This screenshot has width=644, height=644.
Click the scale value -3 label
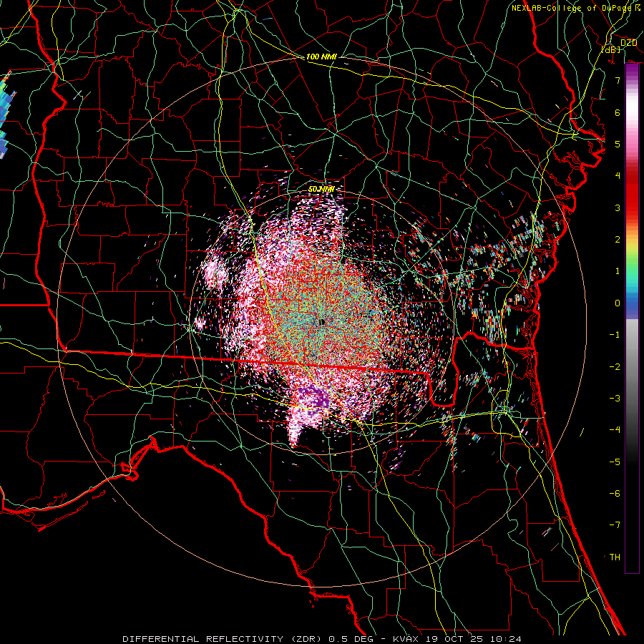point(615,399)
